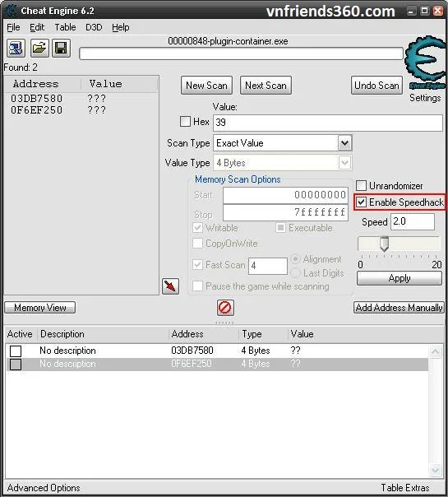Click the 4 Bytes type of first entry
448x497 pixels.
pyautogui.click(x=256, y=351)
